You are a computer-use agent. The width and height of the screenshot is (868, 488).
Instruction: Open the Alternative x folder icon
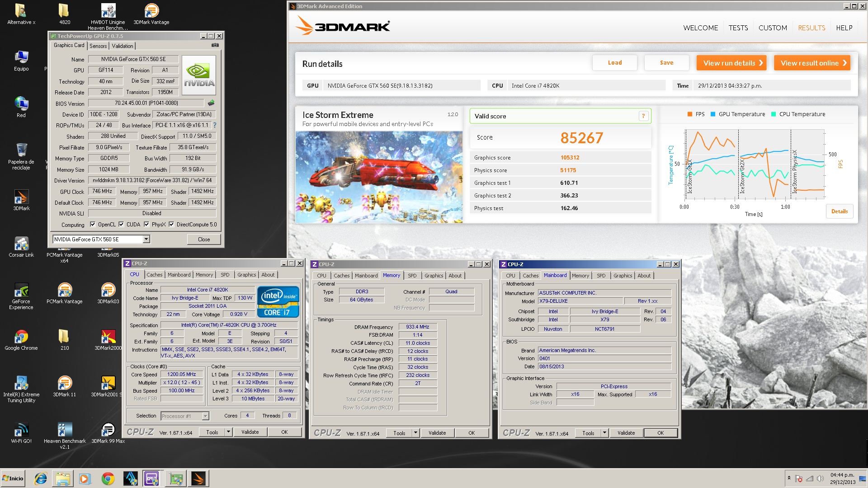[21, 14]
